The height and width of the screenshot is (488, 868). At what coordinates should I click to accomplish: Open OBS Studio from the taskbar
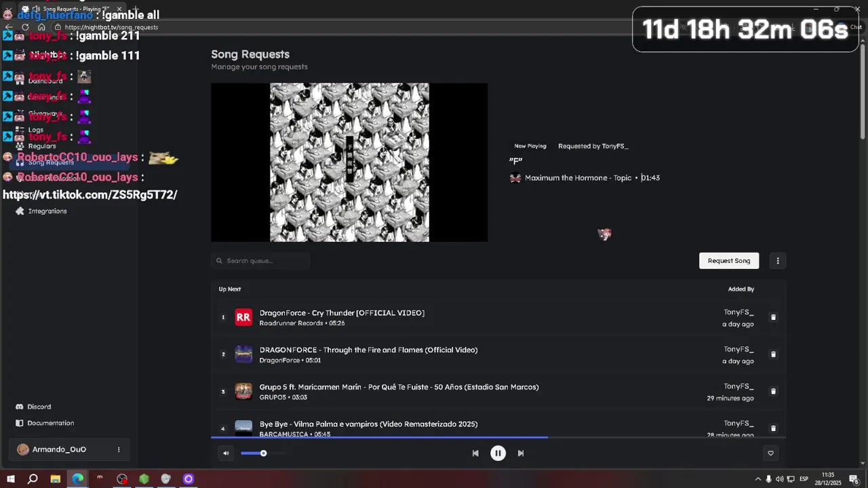121,479
